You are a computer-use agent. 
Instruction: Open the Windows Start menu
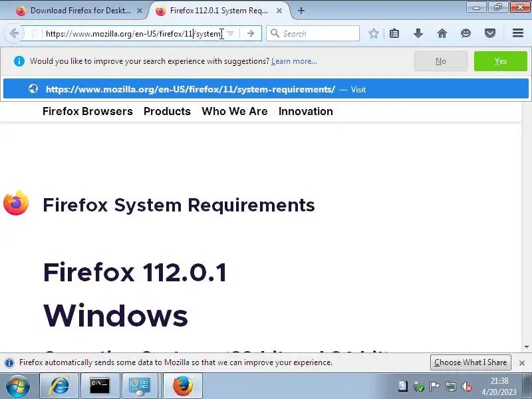pos(18,386)
